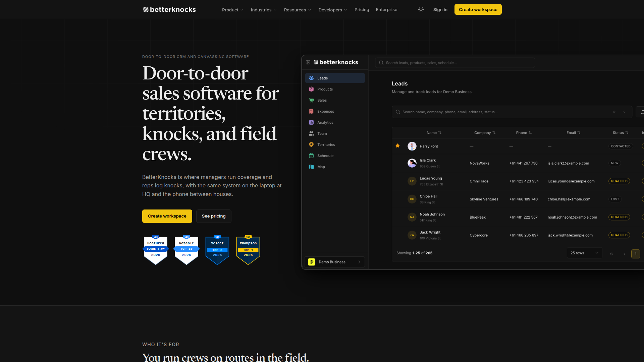Image resolution: width=644 pixels, height=362 pixels.
Task: Click the export upload icon beside lead search
Action: (x=642, y=112)
